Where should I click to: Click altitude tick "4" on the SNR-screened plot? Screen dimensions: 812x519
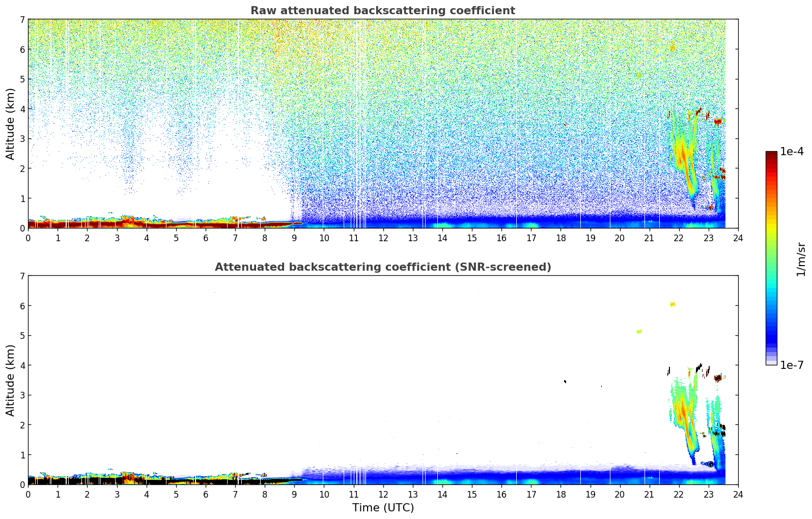pos(22,365)
